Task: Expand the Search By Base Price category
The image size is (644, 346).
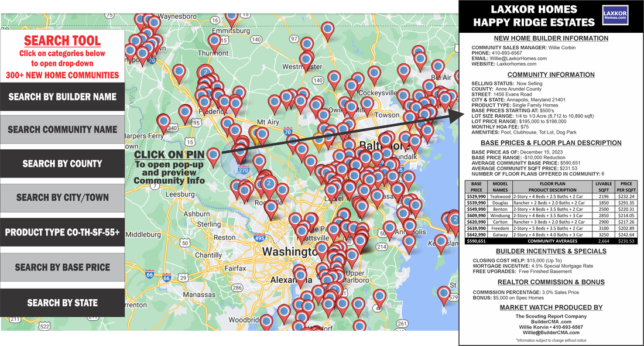Action: coord(63,268)
